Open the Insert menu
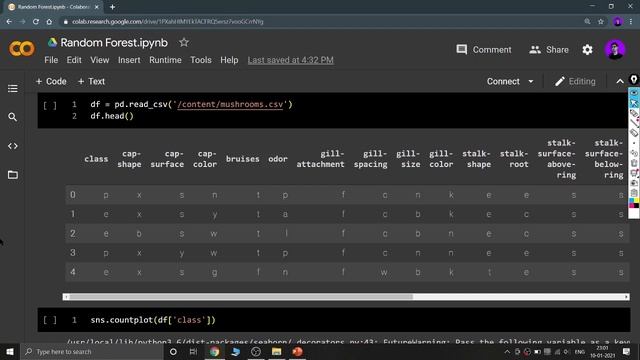 click(x=129, y=60)
